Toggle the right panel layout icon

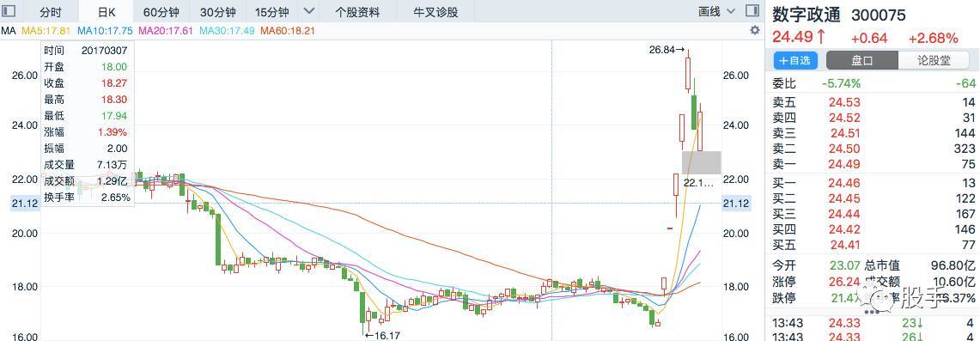[x=752, y=11]
